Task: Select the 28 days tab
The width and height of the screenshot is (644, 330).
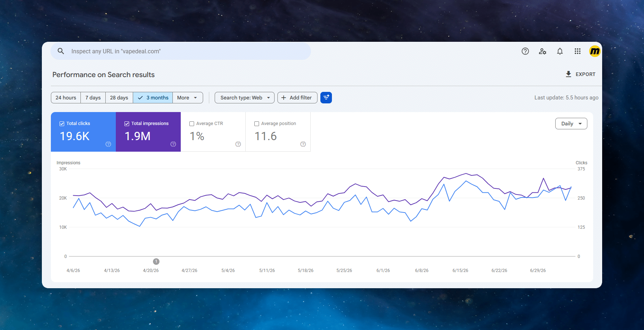Action: coord(119,98)
